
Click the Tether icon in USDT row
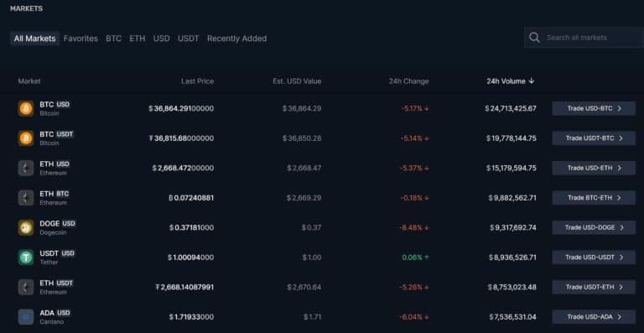[26, 258]
